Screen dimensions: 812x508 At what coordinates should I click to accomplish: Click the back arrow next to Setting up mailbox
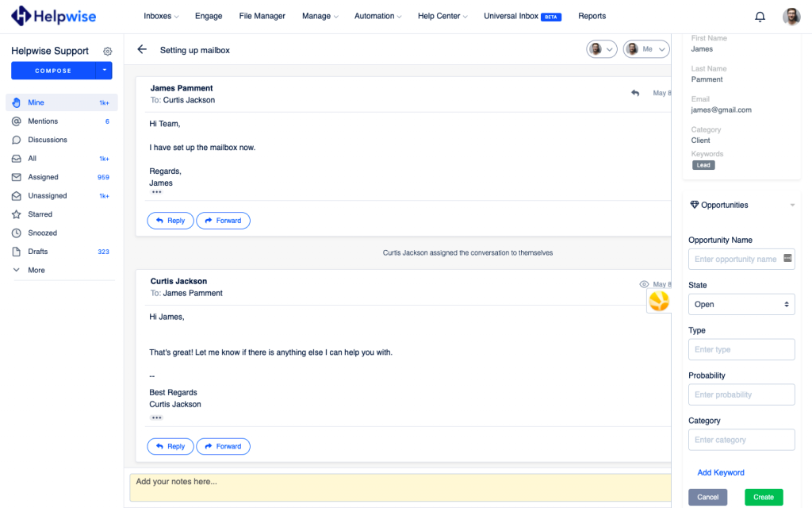[x=142, y=49]
